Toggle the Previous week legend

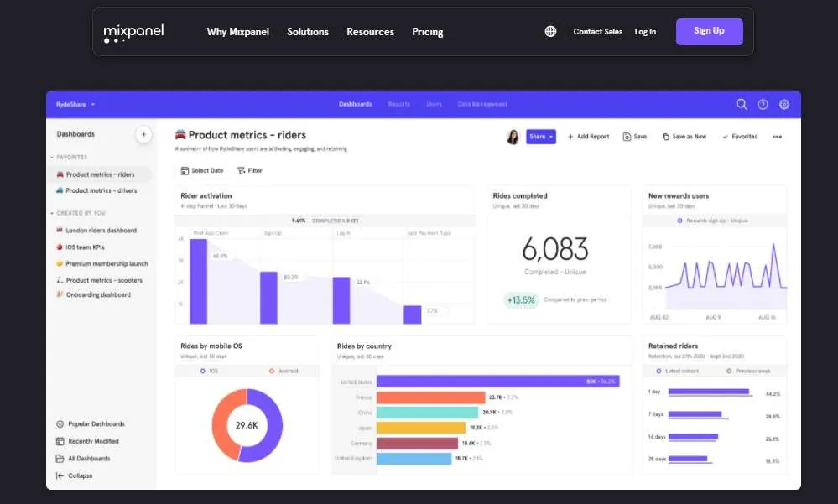click(748, 371)
